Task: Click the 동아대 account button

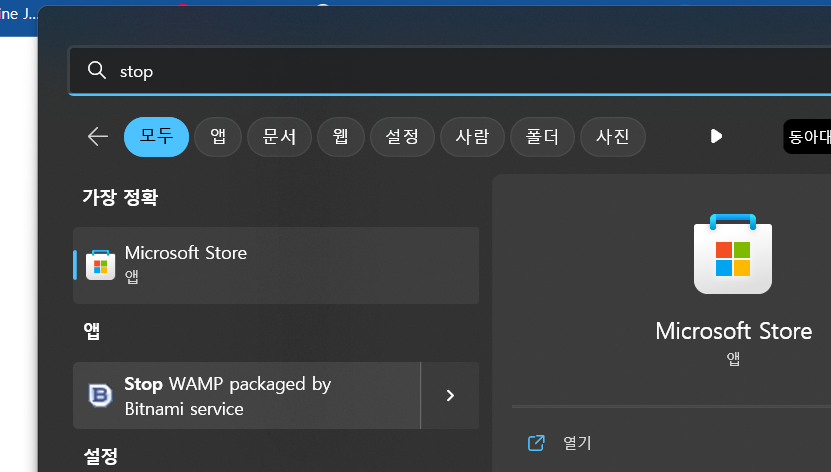Action: coord(807,137)
